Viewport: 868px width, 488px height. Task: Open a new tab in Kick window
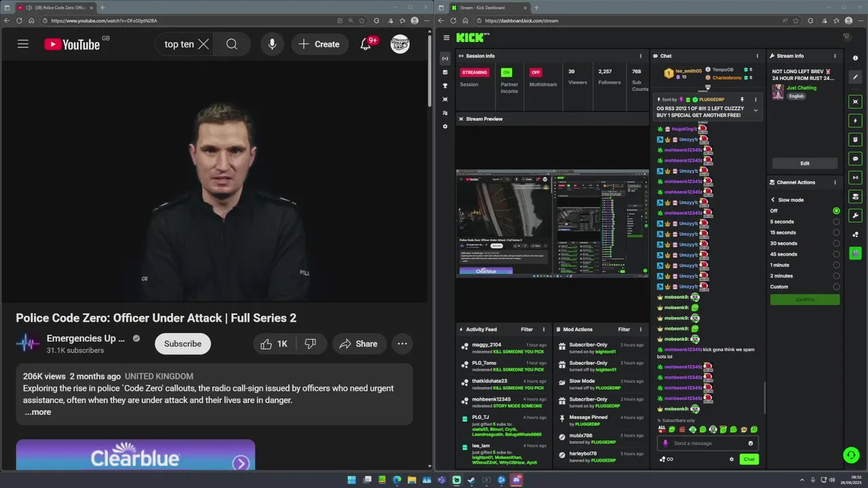click(x=536, y=7)
